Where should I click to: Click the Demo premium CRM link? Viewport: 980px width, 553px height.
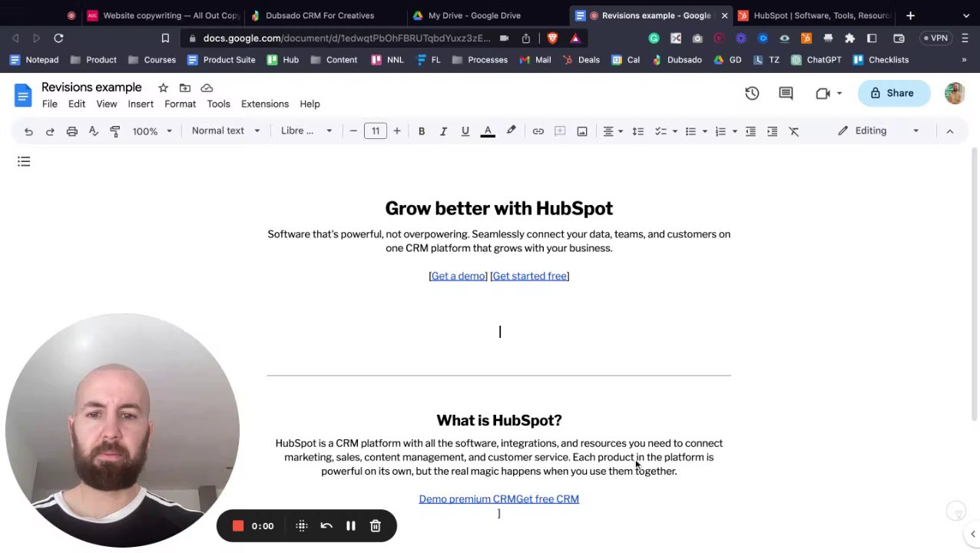[467, 499]
